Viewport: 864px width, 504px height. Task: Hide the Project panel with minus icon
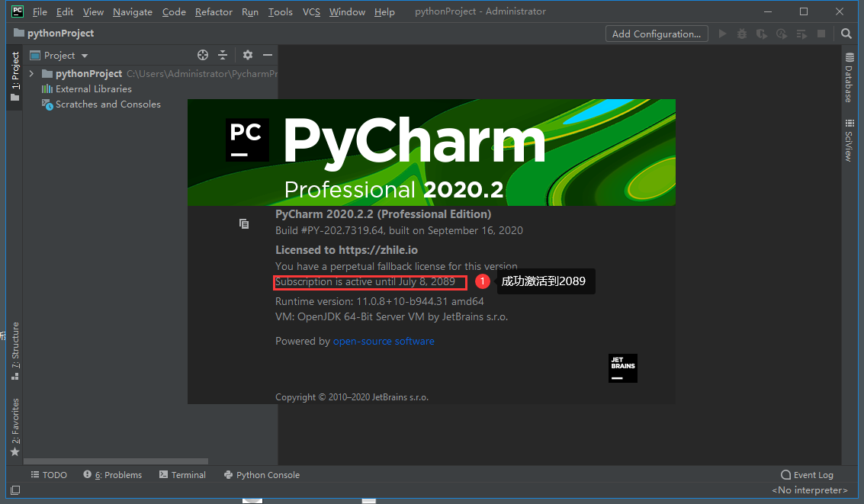pos(268,55)
